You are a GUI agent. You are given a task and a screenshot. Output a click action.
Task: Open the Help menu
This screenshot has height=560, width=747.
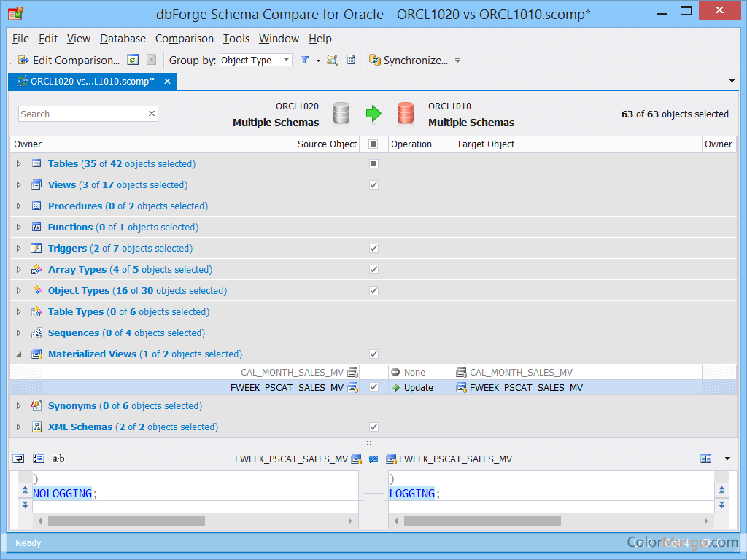click(x=320, y=39)
